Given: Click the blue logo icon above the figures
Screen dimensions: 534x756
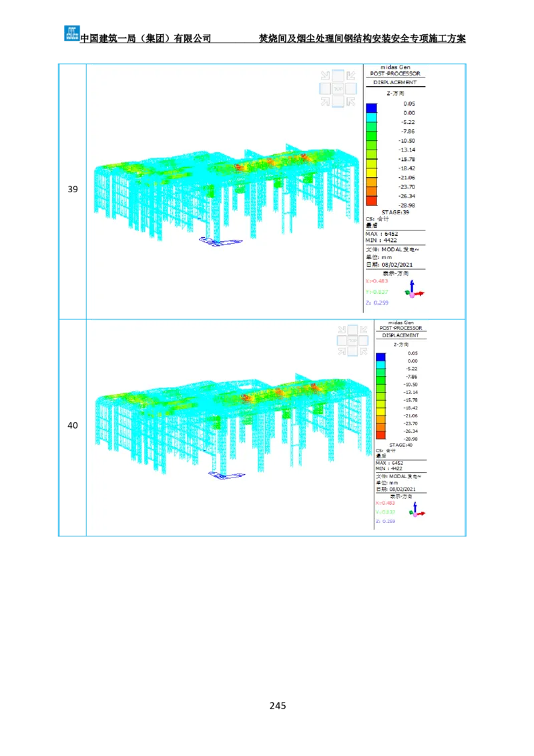Looking at the screenshot, I should click(71, 32).
